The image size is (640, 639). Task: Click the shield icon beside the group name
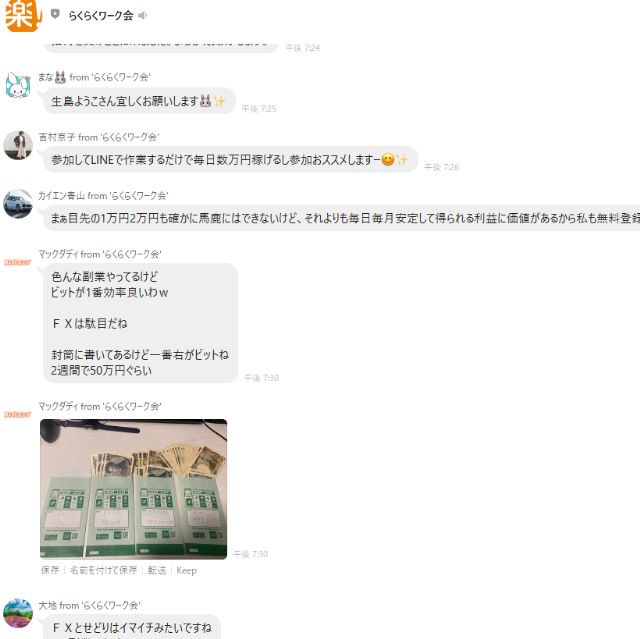pyautogui.click(x=55, y=15)
